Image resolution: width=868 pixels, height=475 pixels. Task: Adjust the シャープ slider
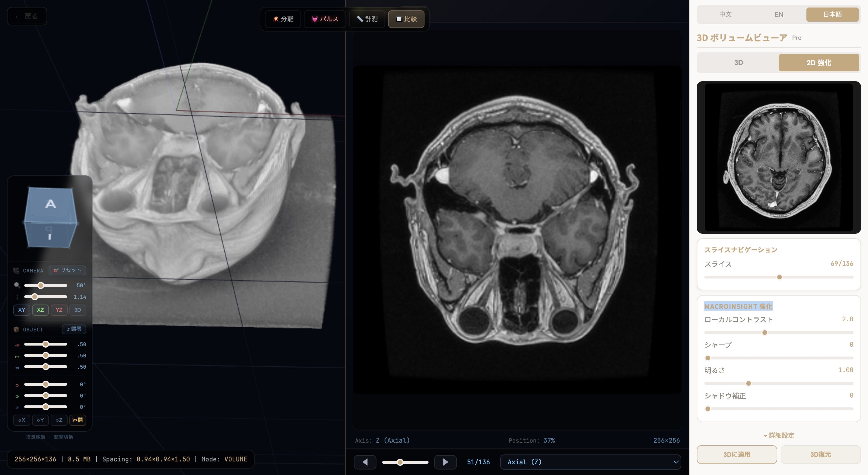pos(779,358)
